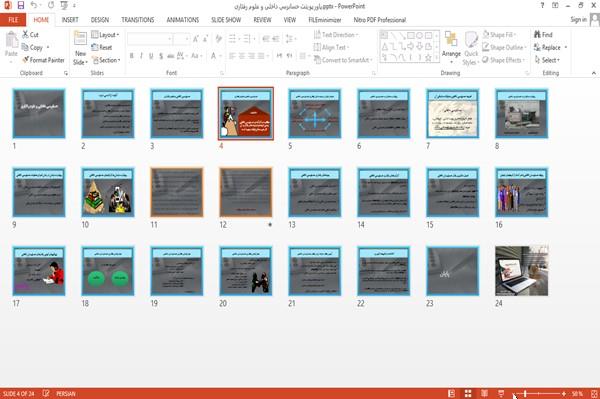Image resolution: width=600 pixels, height=399 pixels.
Task: Open the Shape Effects dropdown
Action: 504,60
